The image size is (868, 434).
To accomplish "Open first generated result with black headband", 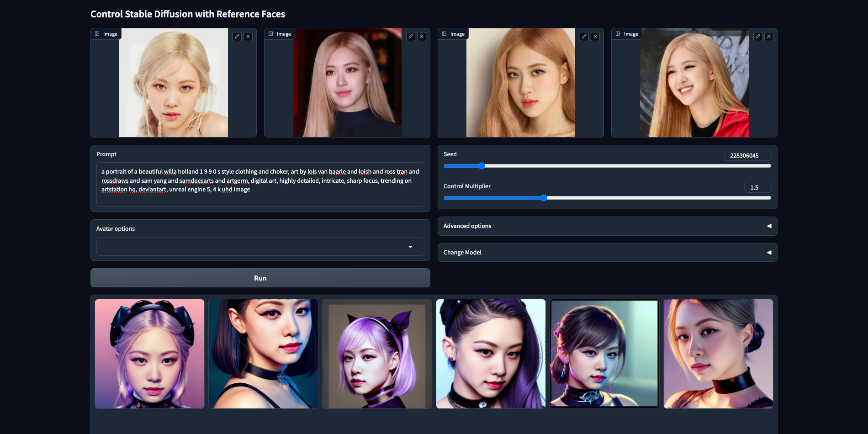I will [x=150, y=354].
